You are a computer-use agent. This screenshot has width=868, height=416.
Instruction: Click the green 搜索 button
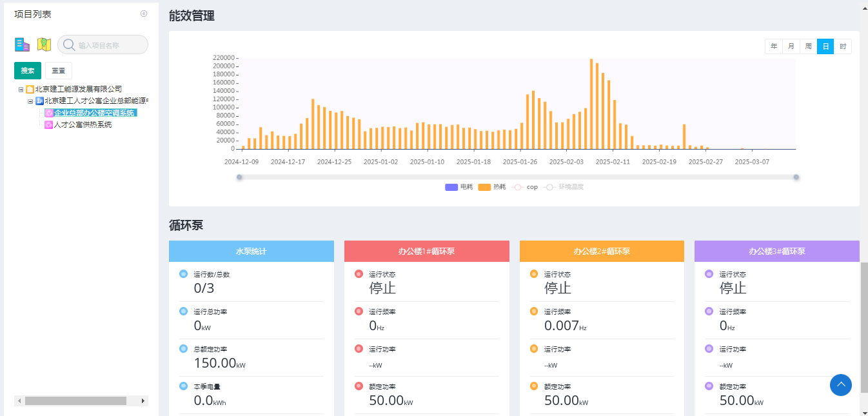click(x=28, y=71)
